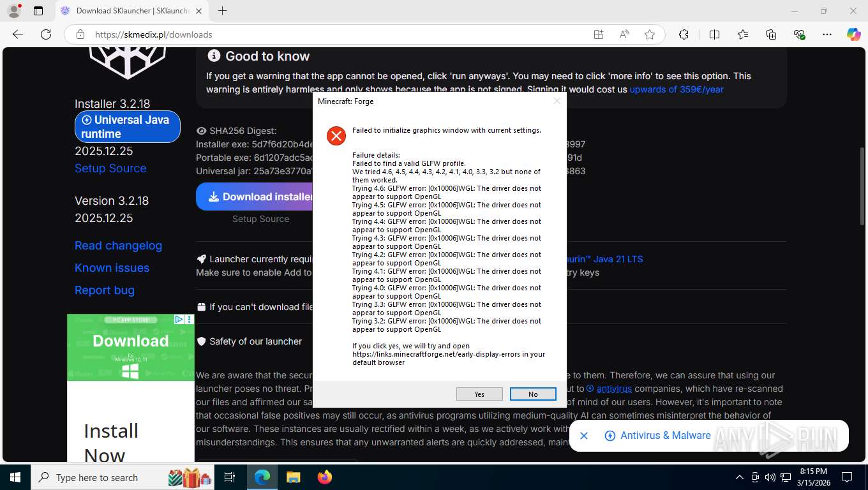The image size is (868, 490).
Task: Open the Copilot sidebar icon
Action: click(x=854, y=34)
